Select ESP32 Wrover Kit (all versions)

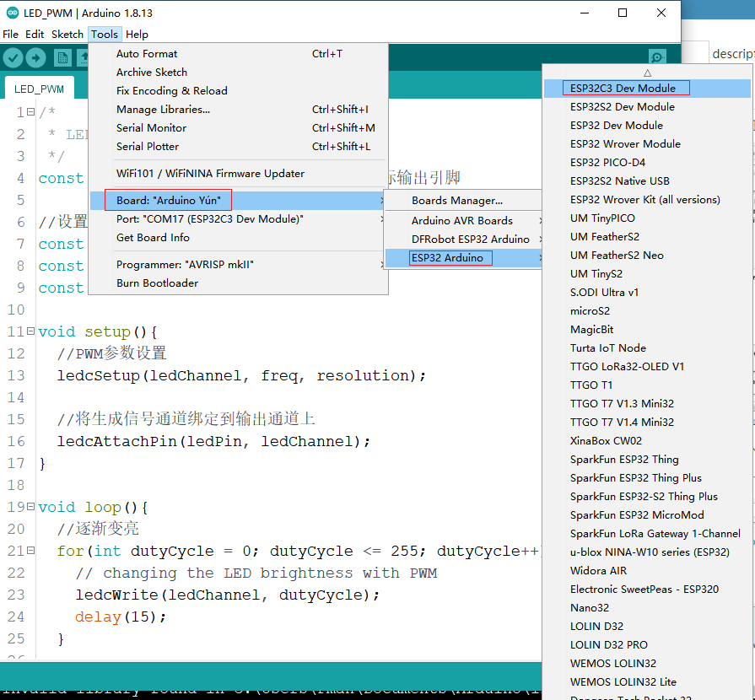pos(647,199)
